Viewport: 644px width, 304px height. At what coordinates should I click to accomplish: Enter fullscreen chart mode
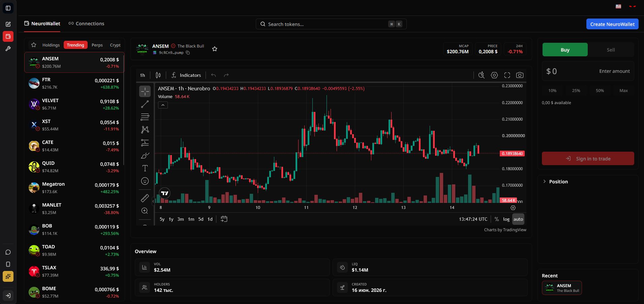tap(507, 75)
